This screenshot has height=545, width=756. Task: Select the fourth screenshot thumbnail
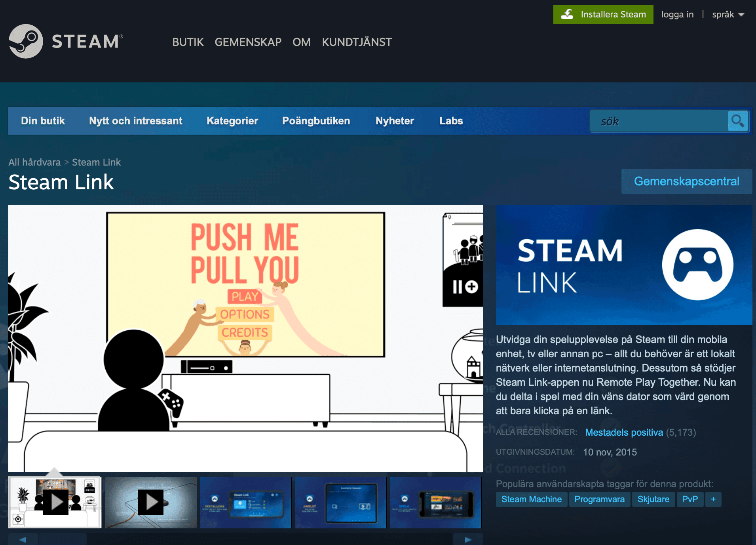(341, 502)
